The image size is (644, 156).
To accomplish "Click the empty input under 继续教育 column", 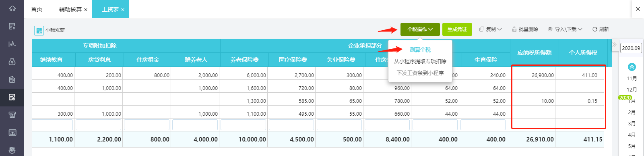I will click(52, 125).
